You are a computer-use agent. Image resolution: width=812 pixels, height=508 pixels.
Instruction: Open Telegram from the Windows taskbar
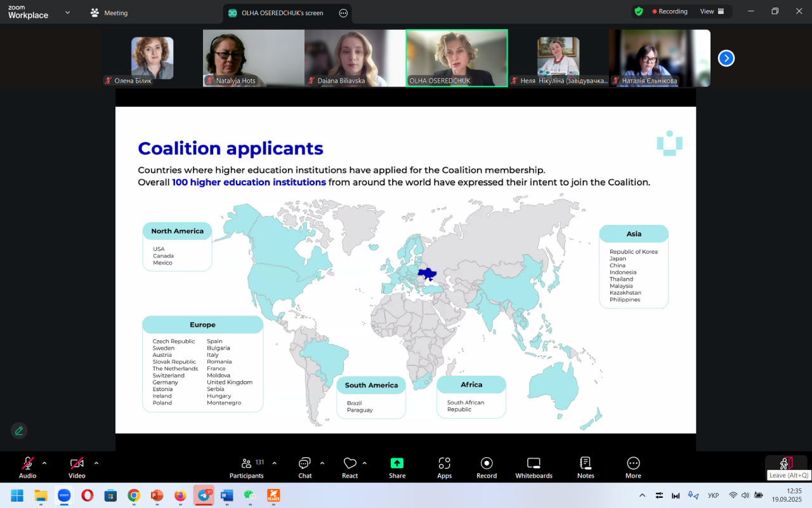click(204, 495)
